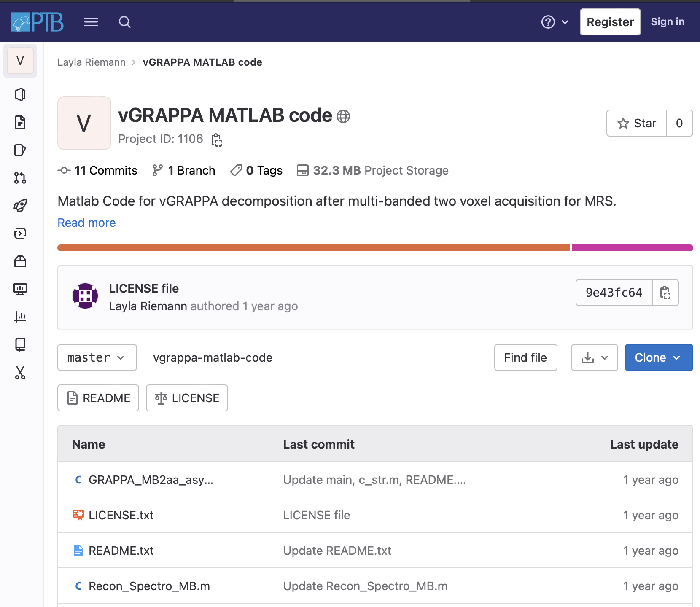Image resolution: width=700 pixels, height=607 pixels.
Task: Open the hamburger menu in header
Action: click(91, 22)
